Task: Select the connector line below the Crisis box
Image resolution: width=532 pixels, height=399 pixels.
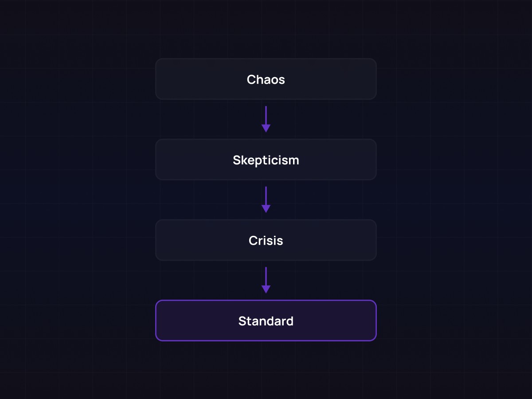Action: pyautogui.click(x=266, y=275)
